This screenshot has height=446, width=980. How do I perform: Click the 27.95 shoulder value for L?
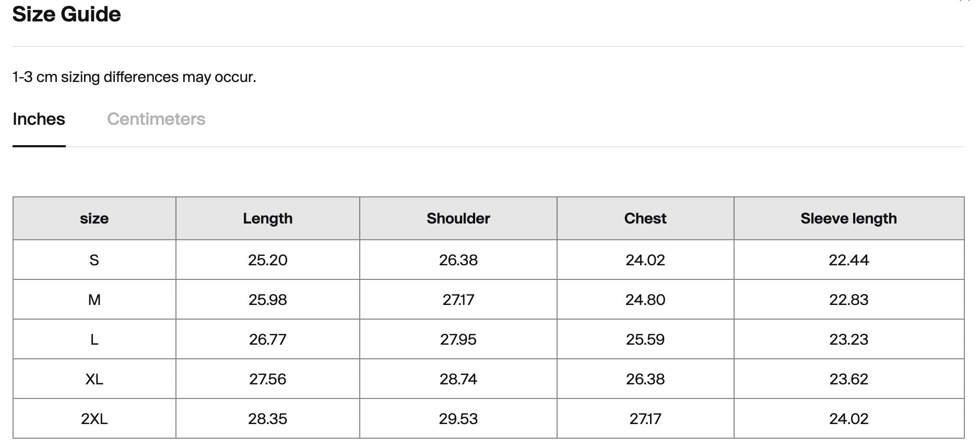pos(458,339)
